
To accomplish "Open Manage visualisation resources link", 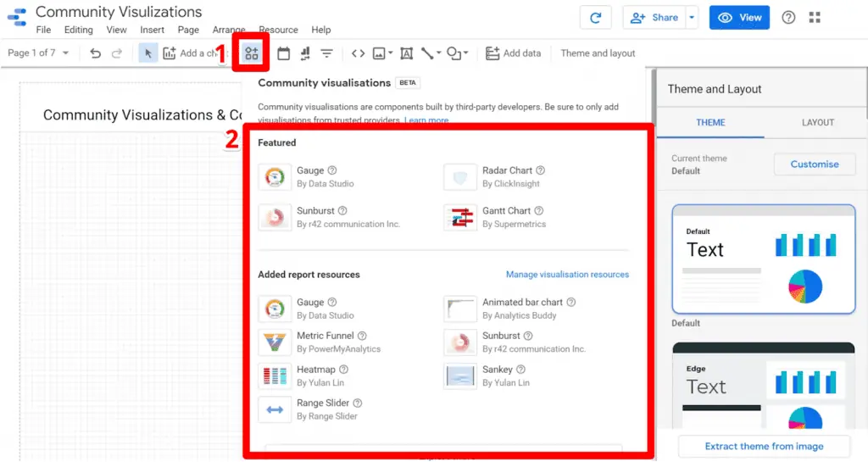I will 567,275.
